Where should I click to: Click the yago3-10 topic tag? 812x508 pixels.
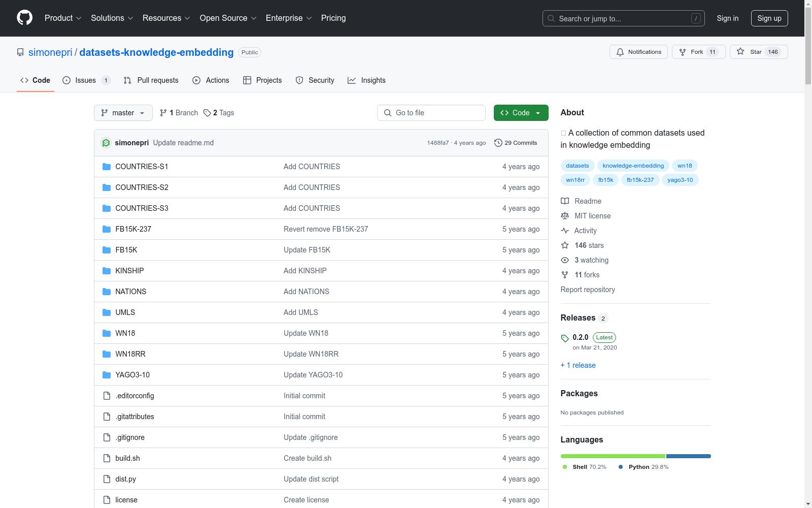pos(680,180)
